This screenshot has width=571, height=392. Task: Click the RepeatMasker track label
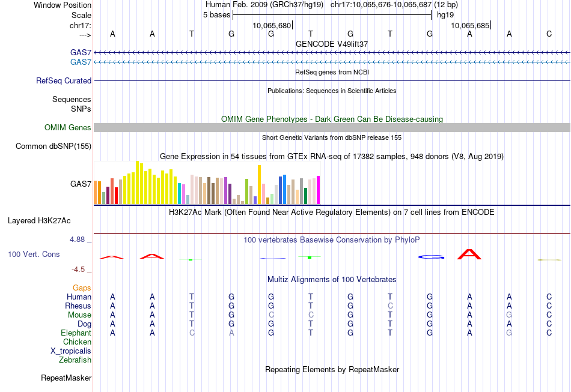click(x=66, y=378)
